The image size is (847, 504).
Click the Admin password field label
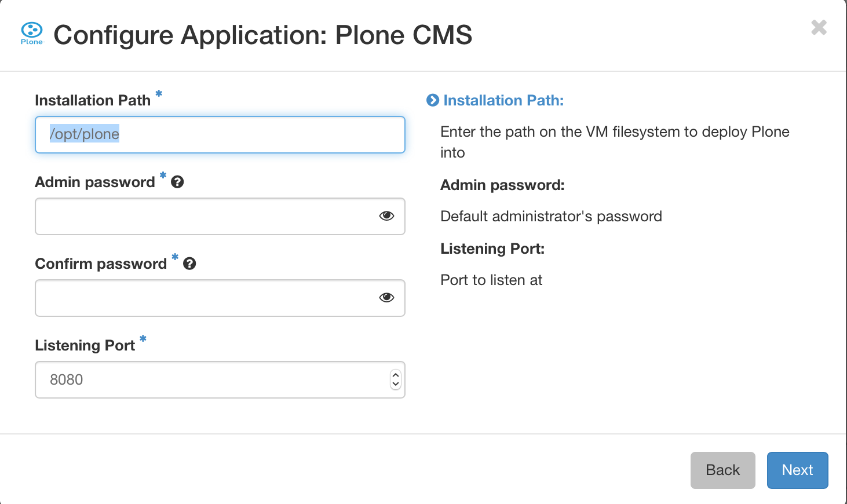point(95,182)
